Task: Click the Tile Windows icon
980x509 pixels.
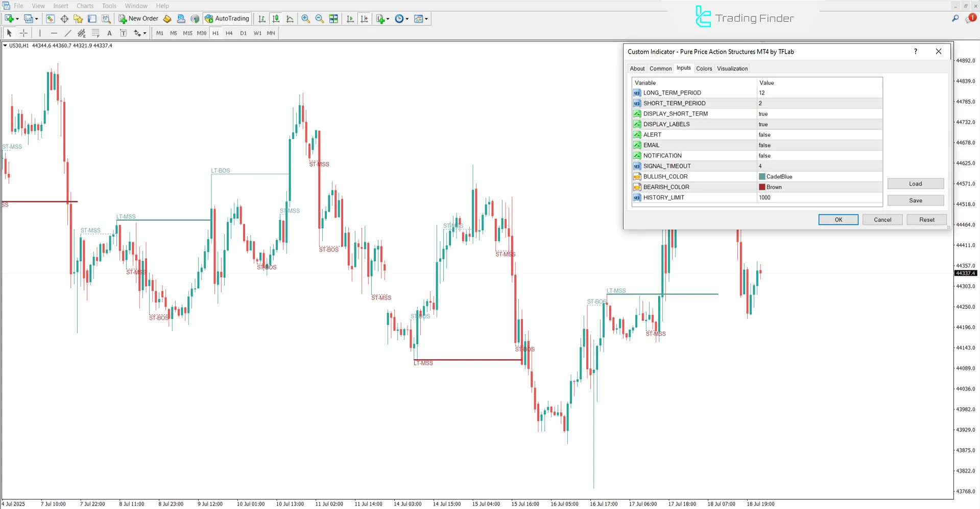Action: (333, 19)
